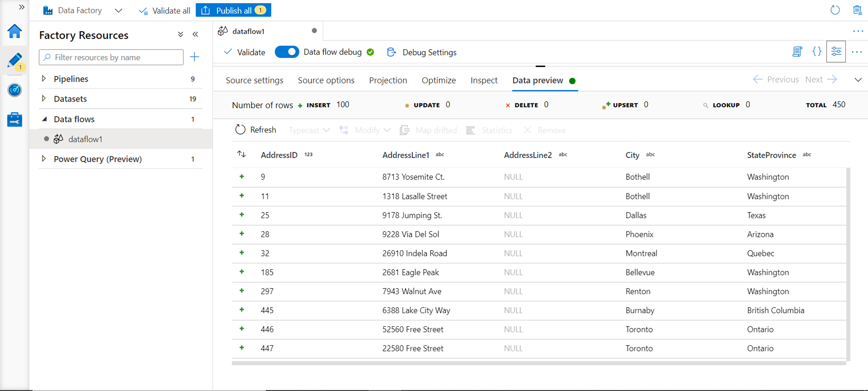868x391 pixels.
Task: Click the cell '9178 Jumping St.'
Action: click(x=412, y=215)
